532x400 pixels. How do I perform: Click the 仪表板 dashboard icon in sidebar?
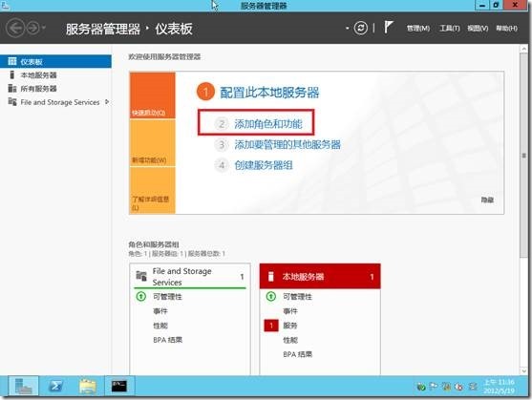[x=12, y=61]
